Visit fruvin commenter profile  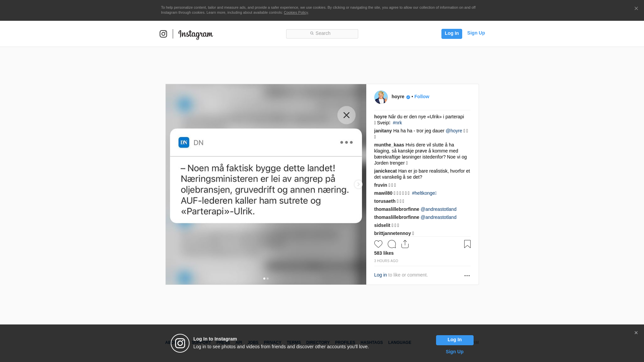click(380, 185)
